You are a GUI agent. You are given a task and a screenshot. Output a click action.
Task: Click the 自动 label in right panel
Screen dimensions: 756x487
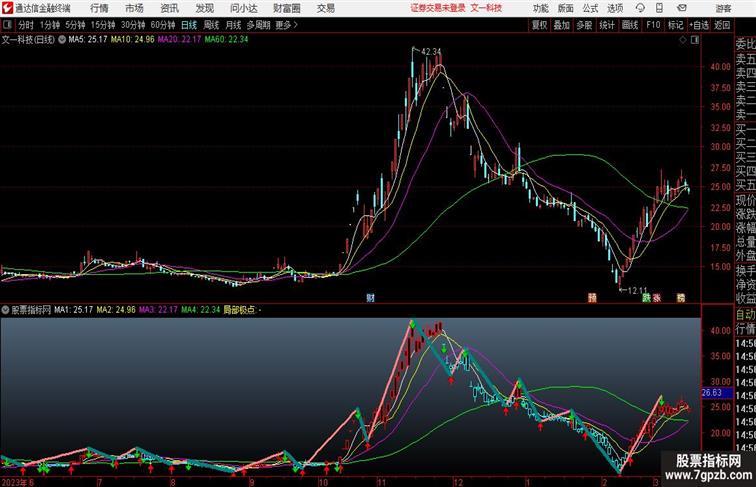click(x=745, y=315)
